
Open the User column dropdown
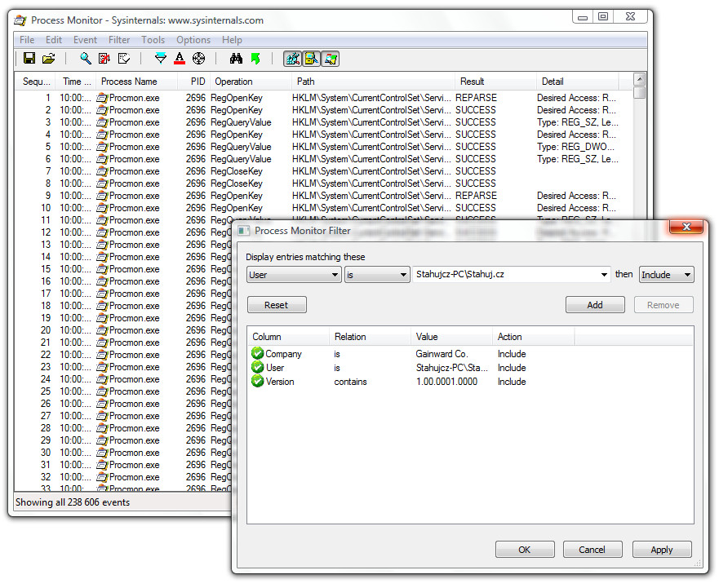tap(294, 275)
